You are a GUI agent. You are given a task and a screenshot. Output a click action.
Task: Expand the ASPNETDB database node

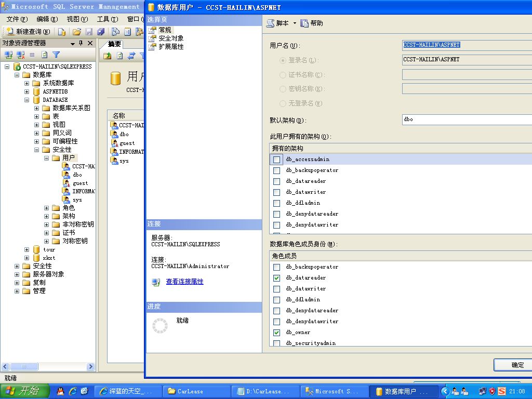(27, 91)
